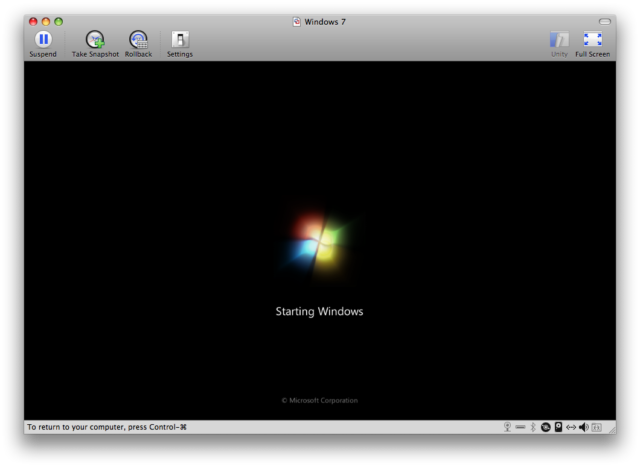The width and height of the screenshot is (640, 467).
Task: Click the '© Microsoft Corporation' text
Action: (x=320, y=400)
